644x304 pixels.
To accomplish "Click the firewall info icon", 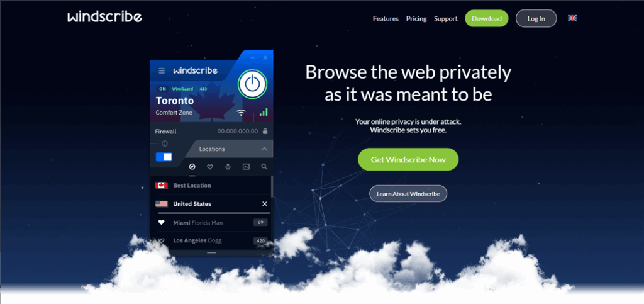I will 165,144.
